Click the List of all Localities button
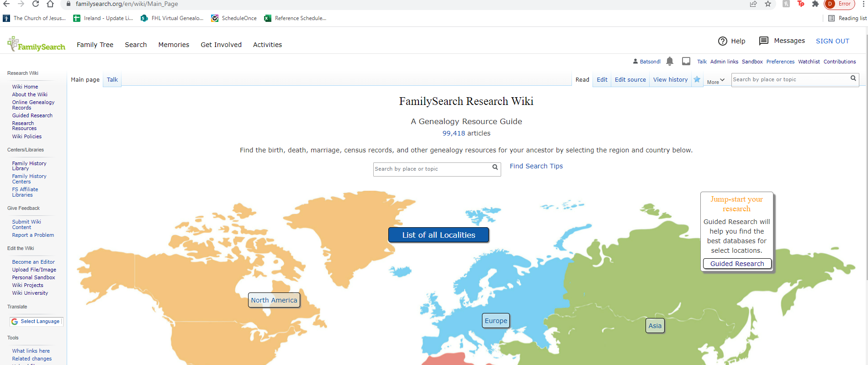 (x=439, y=235)
